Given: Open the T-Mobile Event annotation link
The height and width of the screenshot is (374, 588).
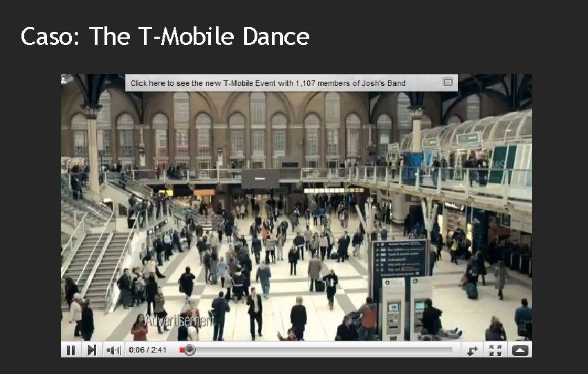Looking at the screenshot, I should click(268, 83).
